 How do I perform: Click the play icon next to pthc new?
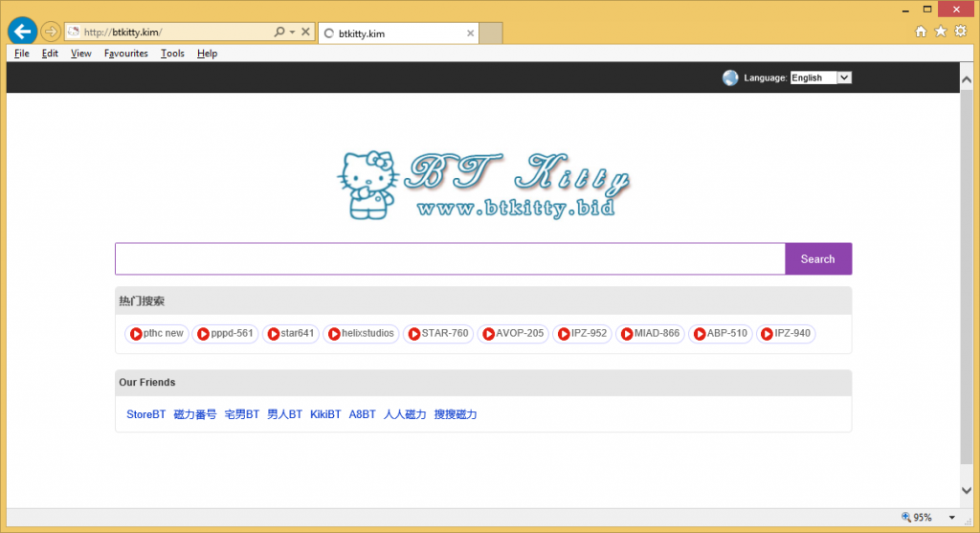[x=136, y=334]
